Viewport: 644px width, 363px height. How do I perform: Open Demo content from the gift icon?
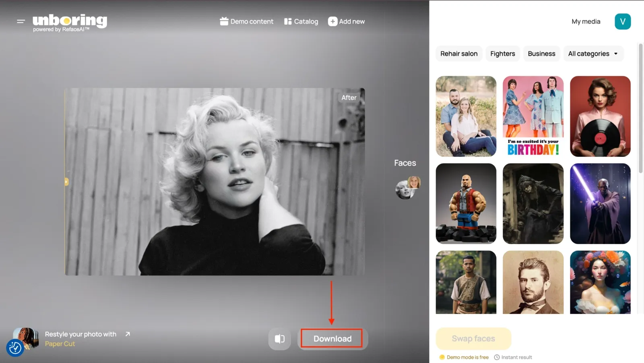tap(224, 21)
